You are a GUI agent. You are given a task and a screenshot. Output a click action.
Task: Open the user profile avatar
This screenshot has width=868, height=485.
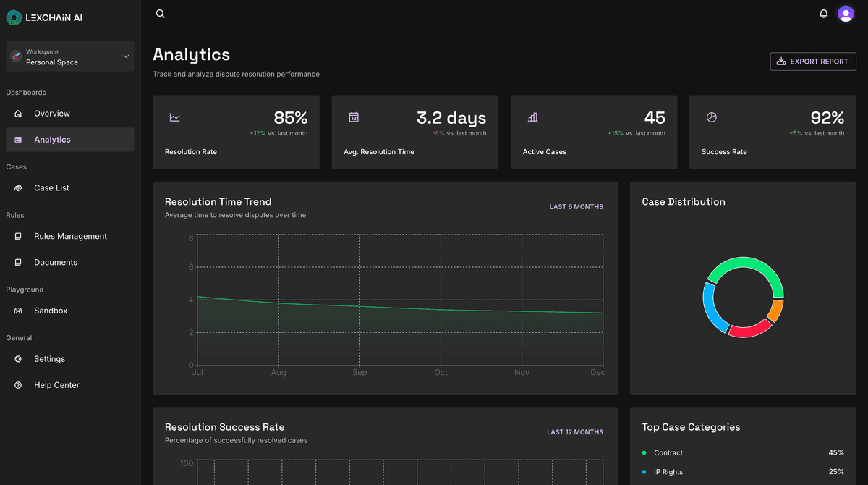[x=846, y=14]
